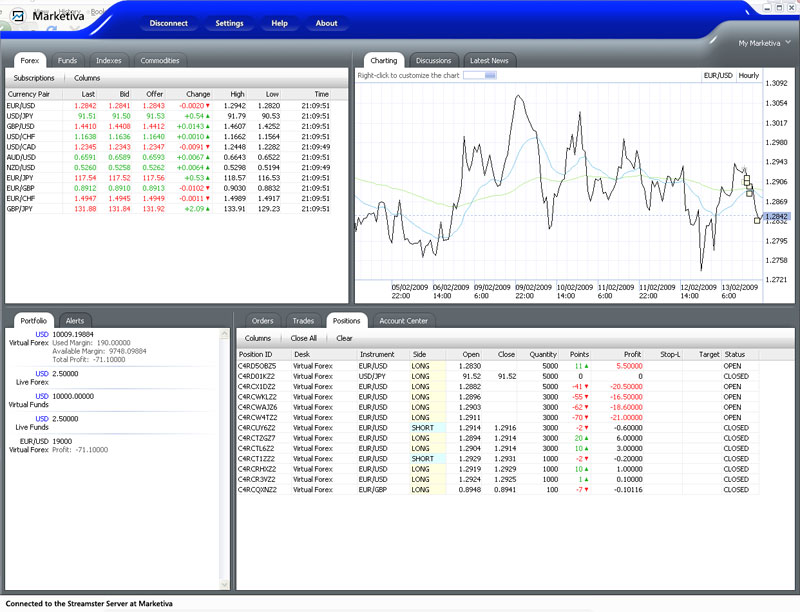Select the USD/JPY currency pair row
The image size is (800, 612).
(168, 116)
